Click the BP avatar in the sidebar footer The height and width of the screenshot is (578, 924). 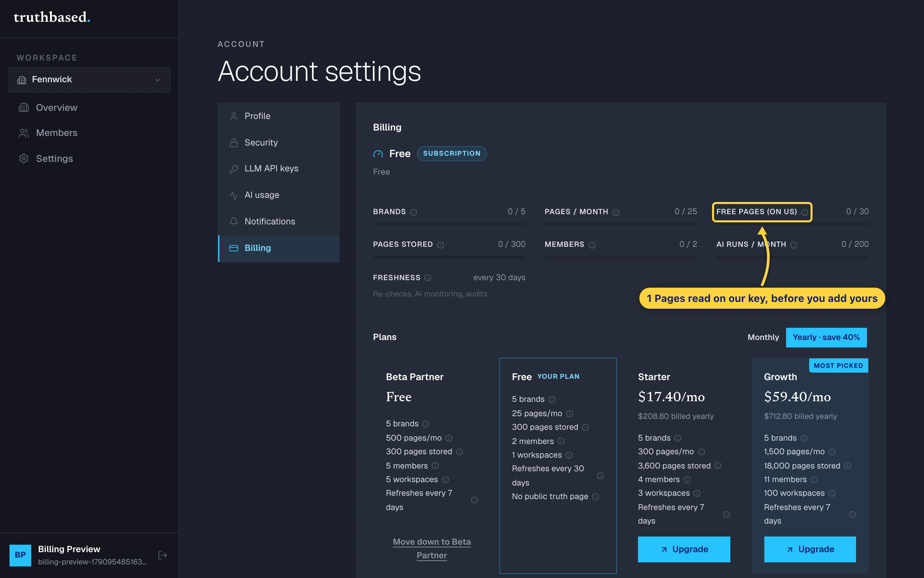(x=20, y=555)
